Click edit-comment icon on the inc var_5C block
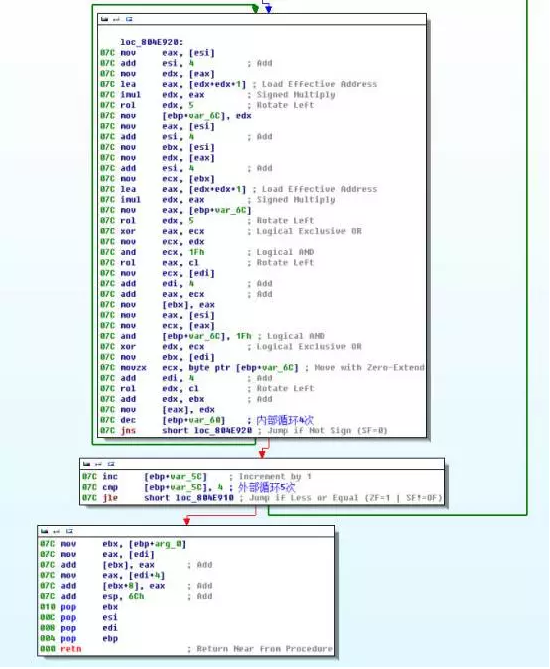Image resolution: width=550 pixels, height=669 pixels. coord(99,464)
